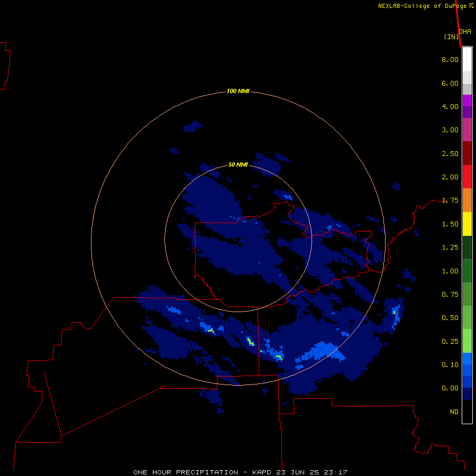Click the NEXLAB-College of DuPage credit text
This screenshot has width=476, height=476.
click(x=425, y=6)
